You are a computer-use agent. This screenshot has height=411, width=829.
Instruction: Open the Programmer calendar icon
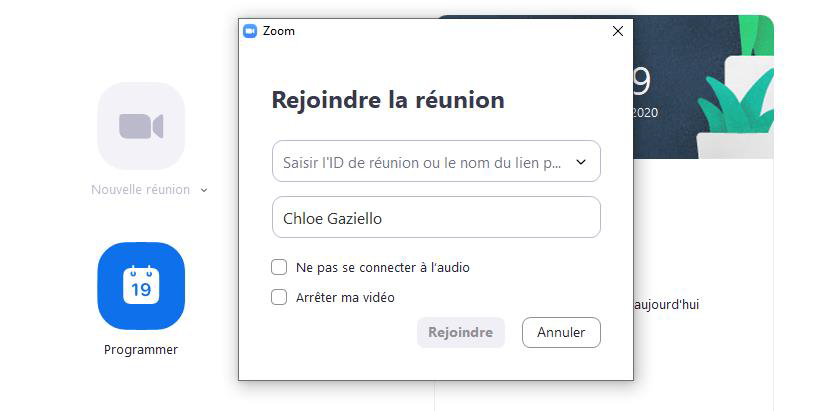[x=141, y=286]
